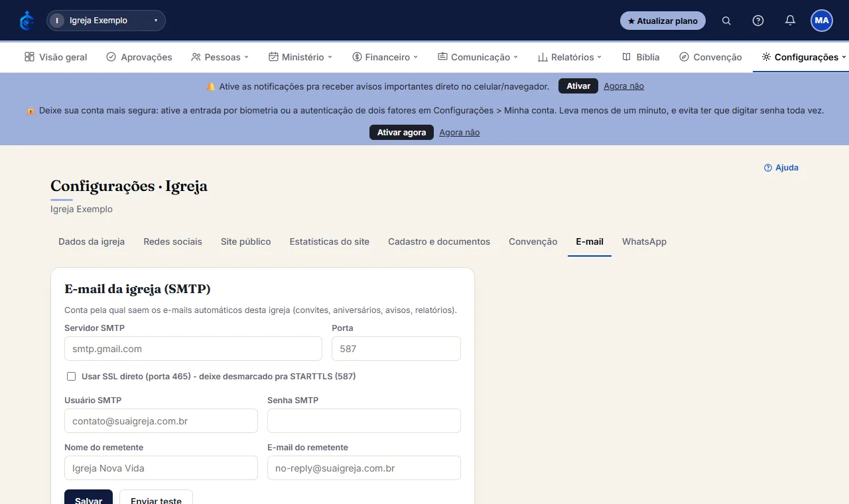
Task: Click the Relatórios chart icon
Action: (x=543, y=57)
